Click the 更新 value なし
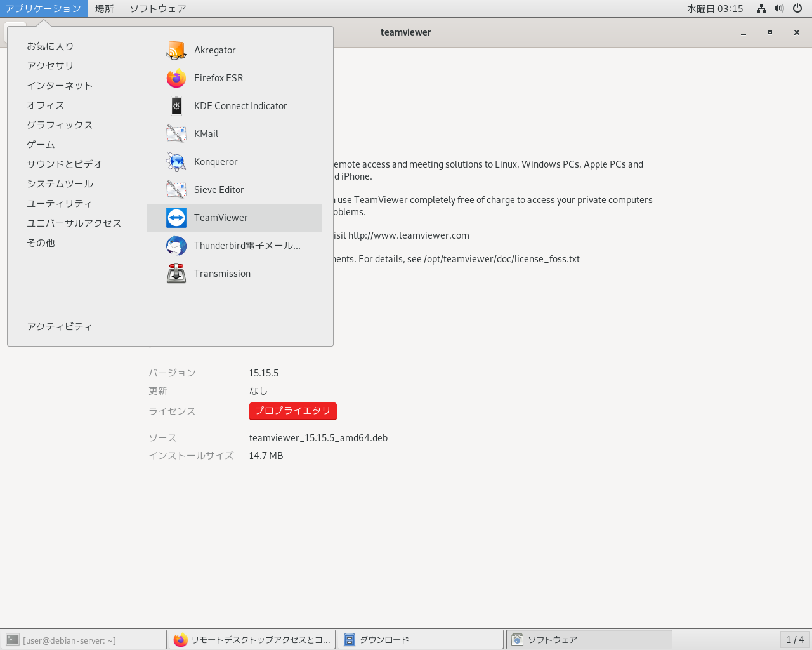The width and height of the screenshot is (812, 650). coord(258,391)
